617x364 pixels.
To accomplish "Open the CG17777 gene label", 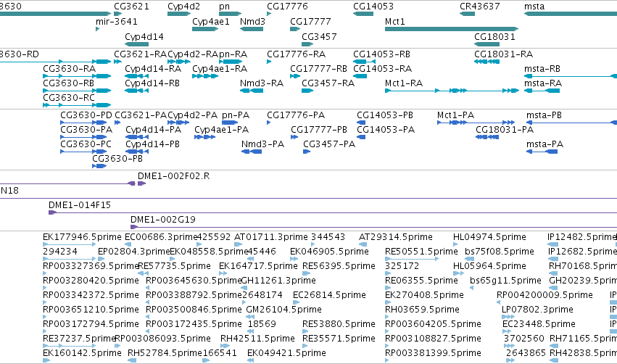I will tap(310, 21).
